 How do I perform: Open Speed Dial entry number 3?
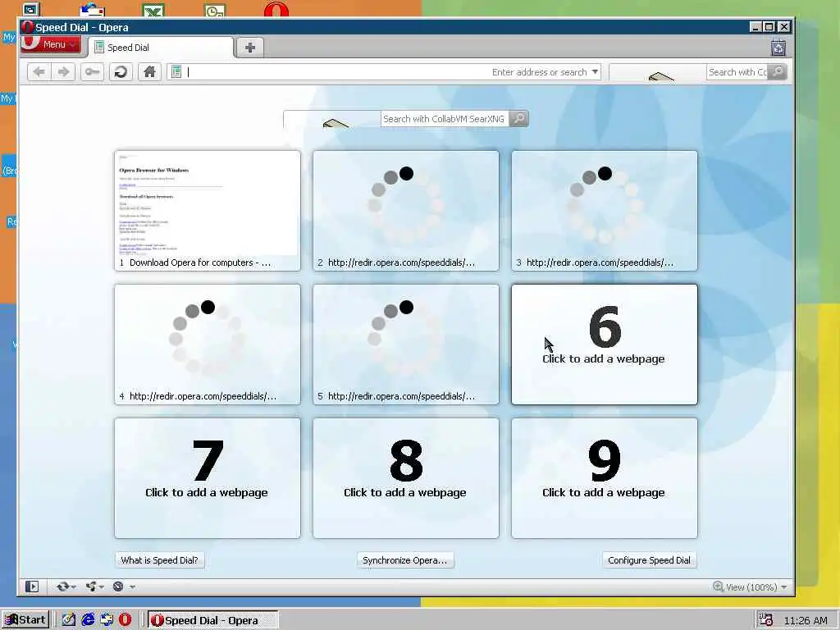point(605,211)
